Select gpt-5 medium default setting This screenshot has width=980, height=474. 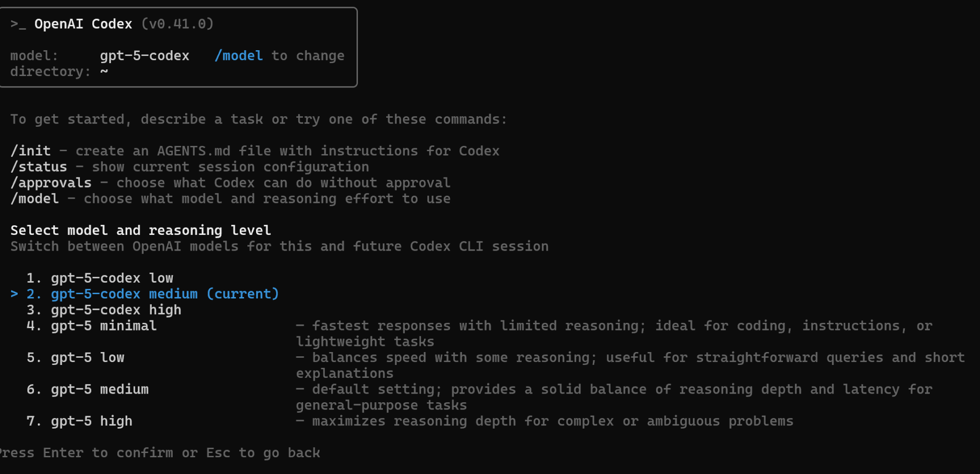100,389
